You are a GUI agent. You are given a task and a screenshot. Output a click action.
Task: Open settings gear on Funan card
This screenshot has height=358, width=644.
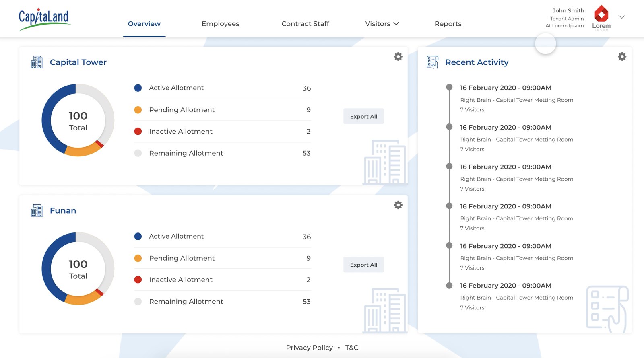[x=398, y=205]
